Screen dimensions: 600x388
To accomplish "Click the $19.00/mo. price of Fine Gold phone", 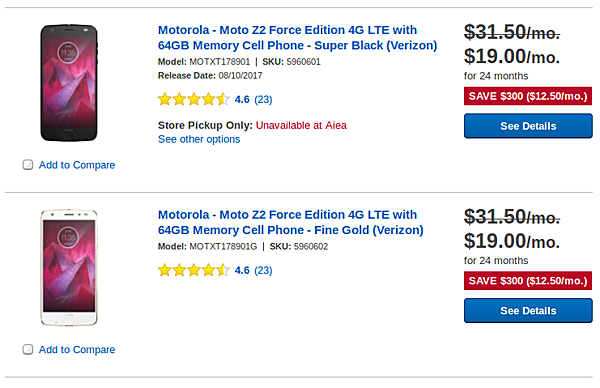I will pyautogui.click(x=512, y=241).
